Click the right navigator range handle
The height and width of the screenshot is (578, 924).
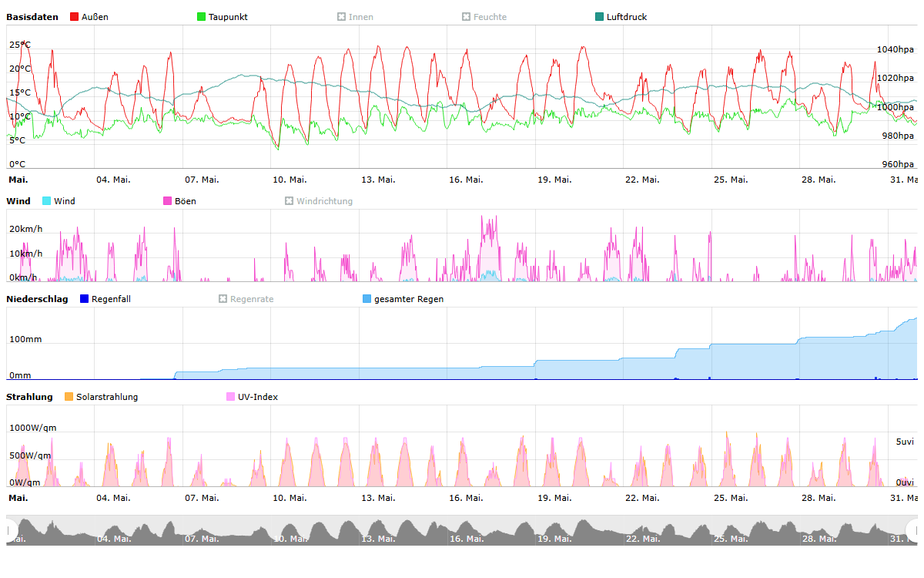pyautogui.click(x=913, y=529)
